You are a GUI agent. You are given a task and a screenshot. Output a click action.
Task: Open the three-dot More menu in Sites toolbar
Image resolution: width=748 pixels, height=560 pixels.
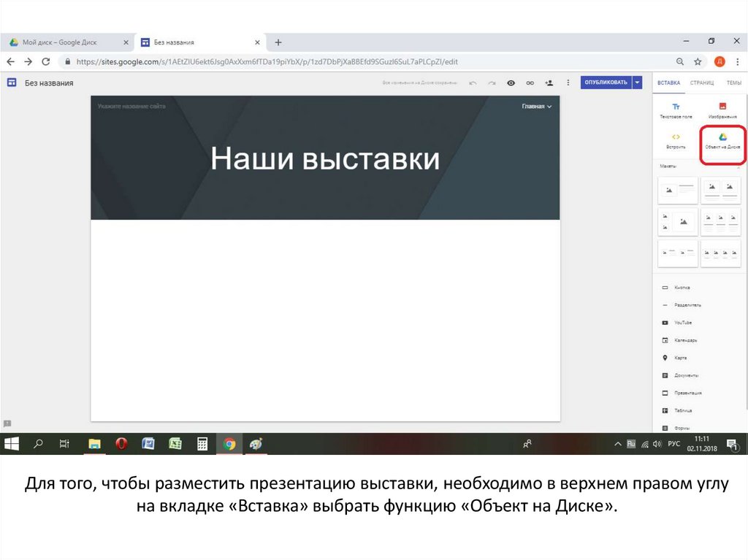(x=568, y=83)
